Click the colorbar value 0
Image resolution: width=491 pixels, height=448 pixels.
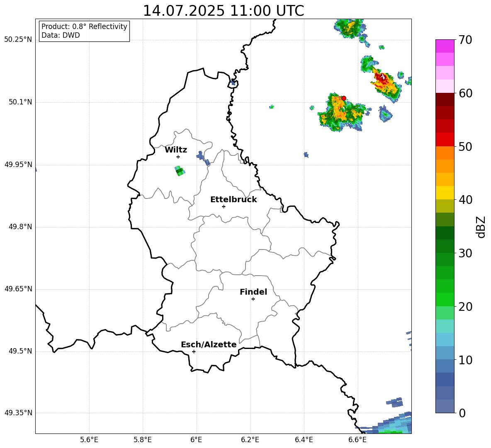pyautogui.click(x=462, y=413)
